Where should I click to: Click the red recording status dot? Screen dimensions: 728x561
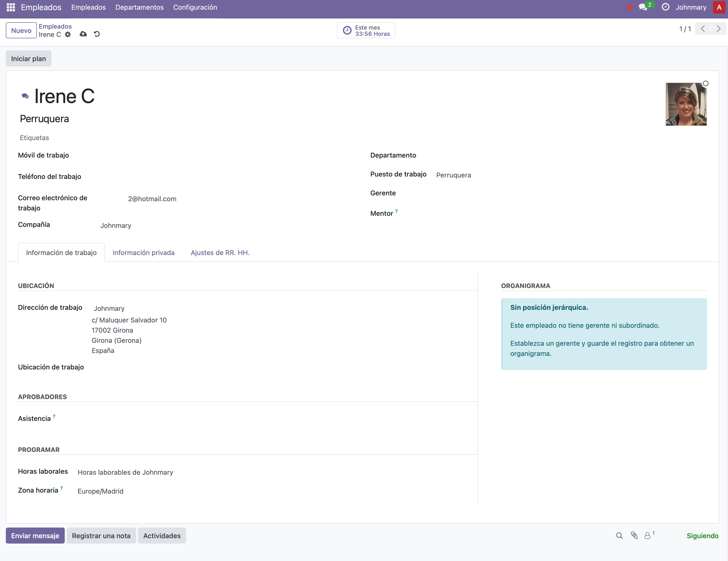(x=629, y=7)
